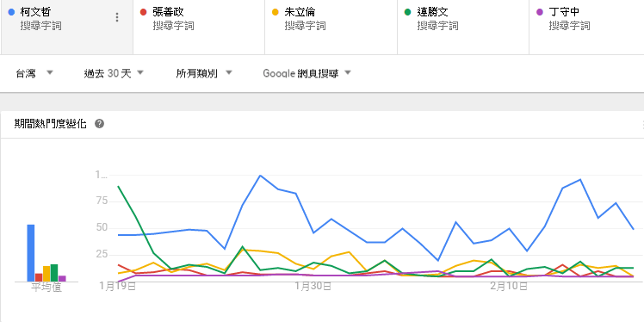This screenshot has width=644, height=322.
Task: Click the yellow dot next to 朱立倫
Action: [276, 12]
